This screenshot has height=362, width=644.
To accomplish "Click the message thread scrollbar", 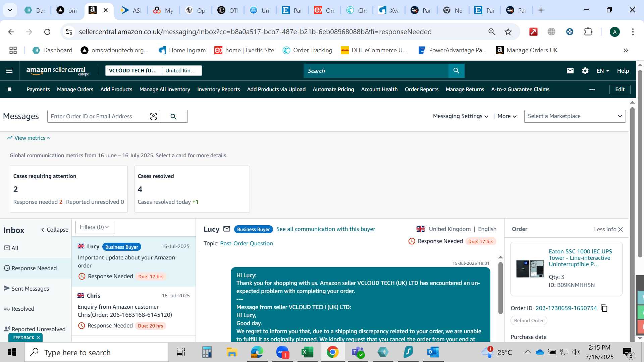I will tap(500, 288).
